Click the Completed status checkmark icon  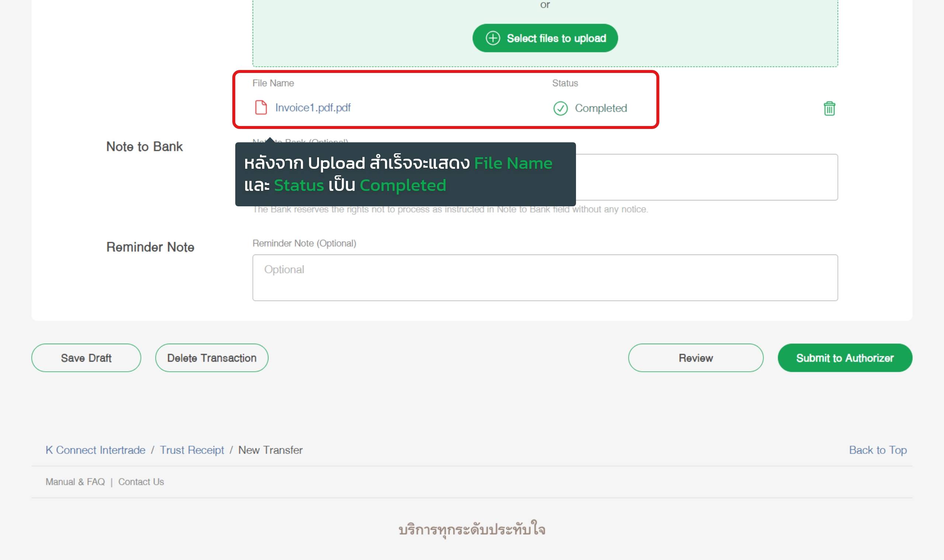(x=560, y=109)
